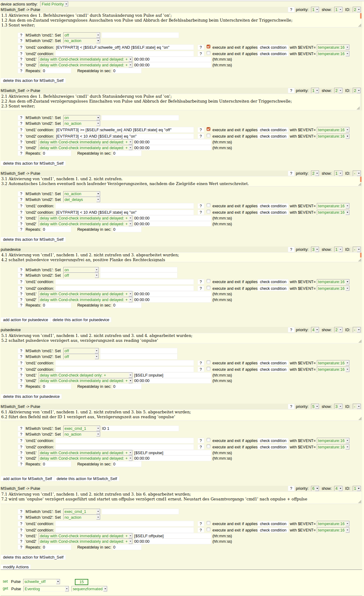
Task: Click the 'get' link for Pulse Eventlog
Action: [5, 588]
